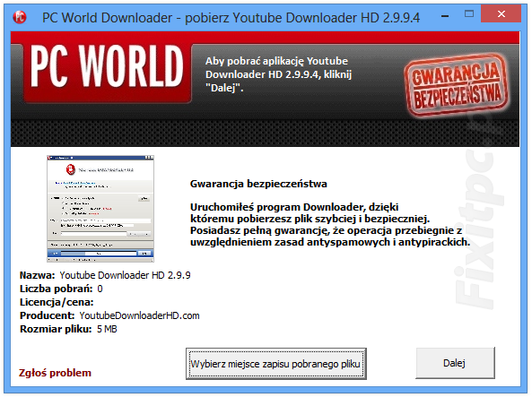Select the 'Gwarancja bezpieczeństwa' bold heading
This screenshot has width=532, height=397.
click(258, 184)
